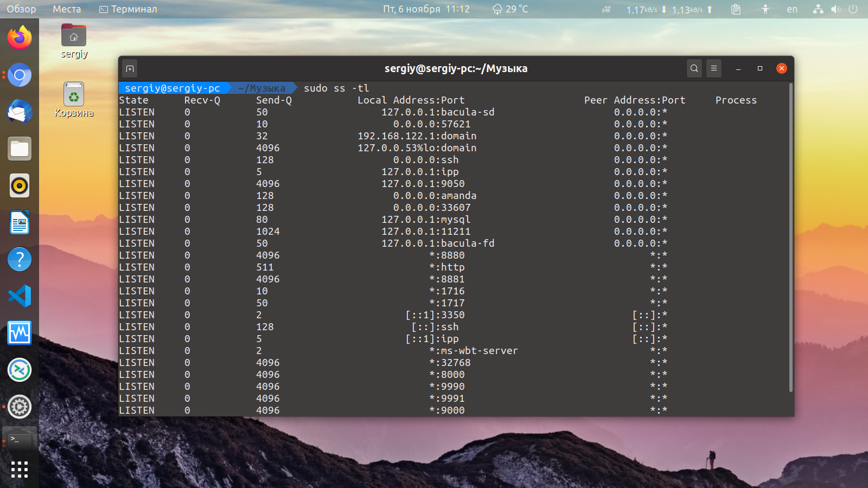Viewport: 868px width, 488px height.
Task: Open the volume control in the tray
Action: (836, 9)
